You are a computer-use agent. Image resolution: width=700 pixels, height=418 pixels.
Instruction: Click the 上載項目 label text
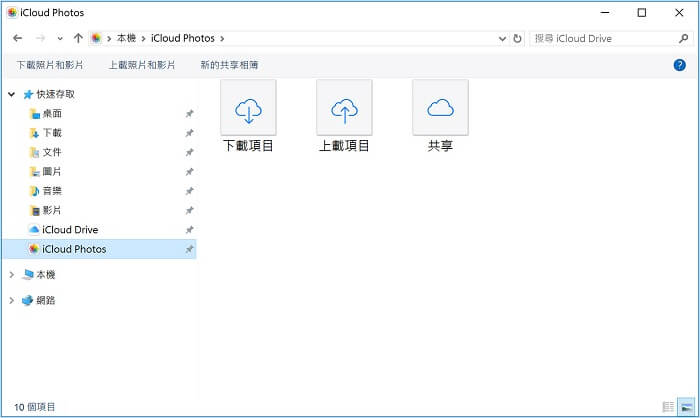344,146
